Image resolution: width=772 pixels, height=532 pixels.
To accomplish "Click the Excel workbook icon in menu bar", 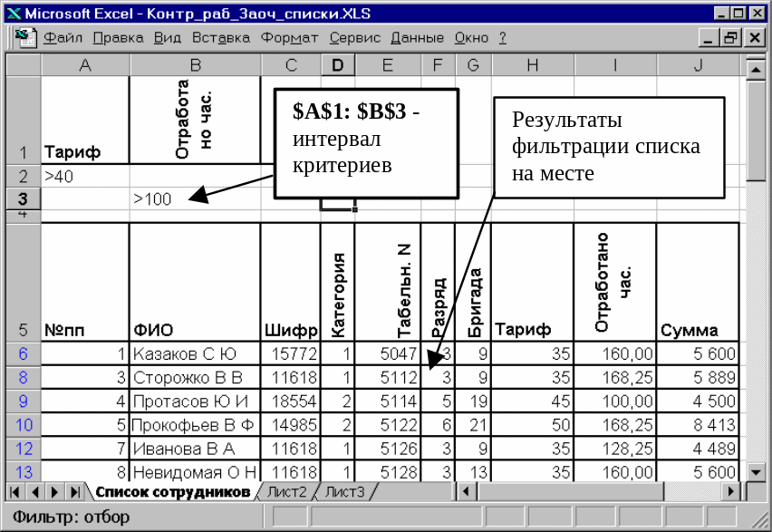I will tap(26, 38).
